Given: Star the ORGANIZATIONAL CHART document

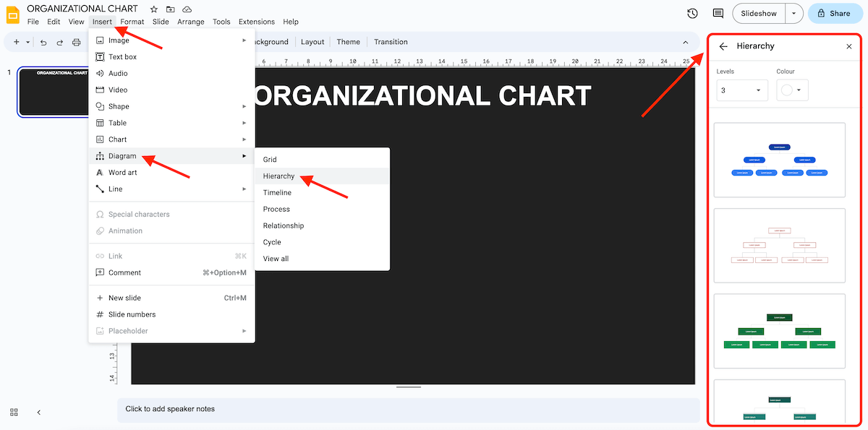Looking at the screenshot, I should coord(153,9).
